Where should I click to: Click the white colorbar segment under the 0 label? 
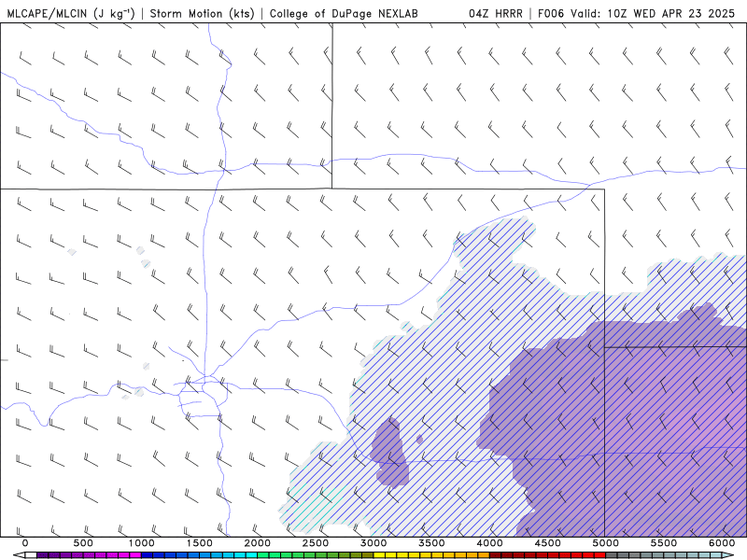tap(31, 555)
